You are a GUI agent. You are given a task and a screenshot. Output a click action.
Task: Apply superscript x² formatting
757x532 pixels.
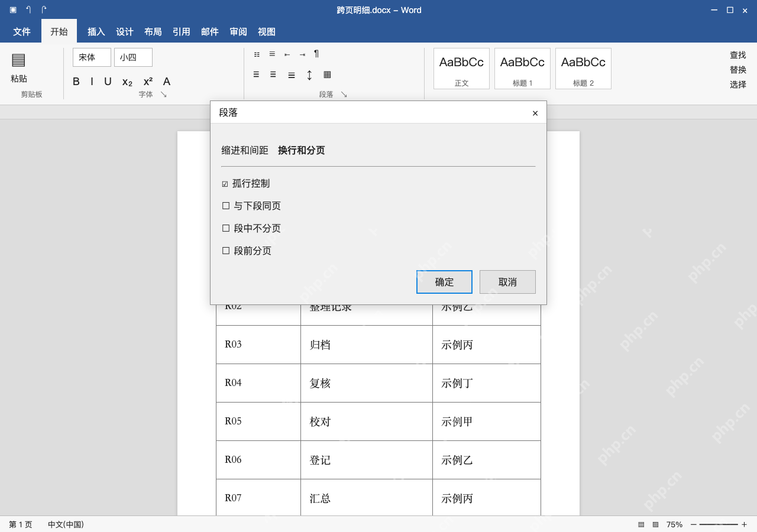click(x=148, y=82)
